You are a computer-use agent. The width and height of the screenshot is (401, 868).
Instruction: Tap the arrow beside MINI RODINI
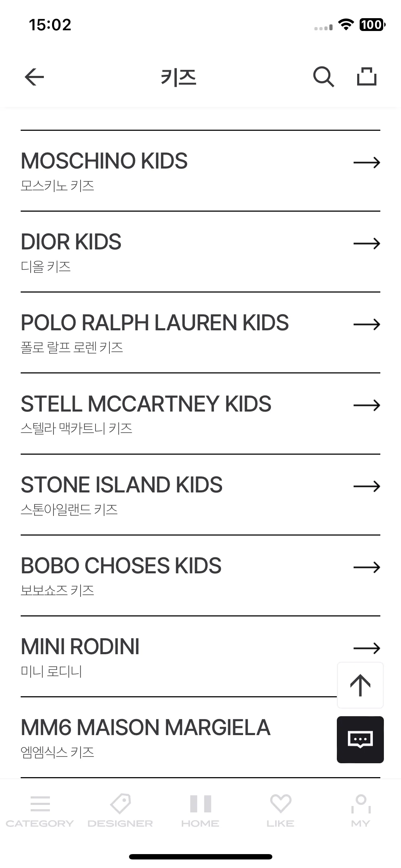[x=367, y=648]
